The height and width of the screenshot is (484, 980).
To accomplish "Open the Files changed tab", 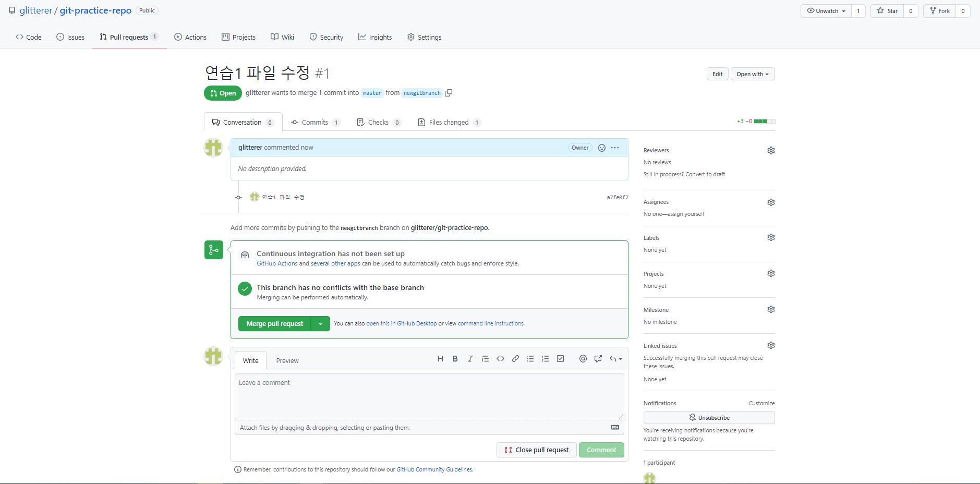I will pyautogui.click(x=449, y=123).
